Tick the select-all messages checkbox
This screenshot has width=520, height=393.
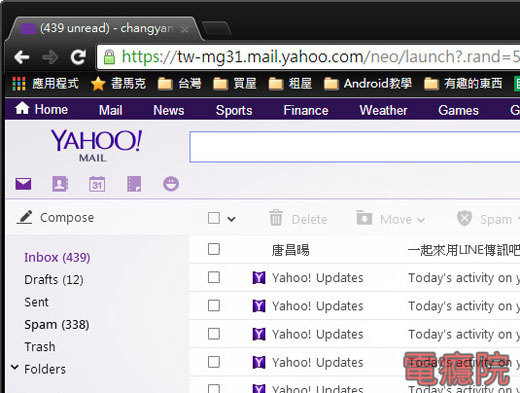[214, 218]
